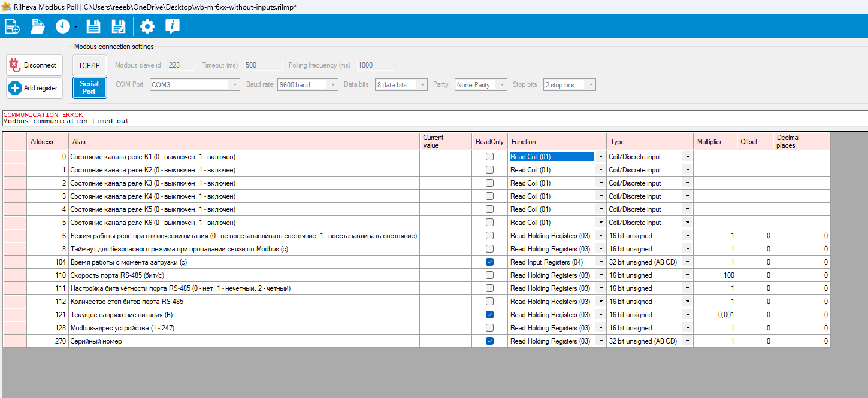Open the Type dropdown for relay K3 row
868x398 pixels.
(x=688, y=183)
